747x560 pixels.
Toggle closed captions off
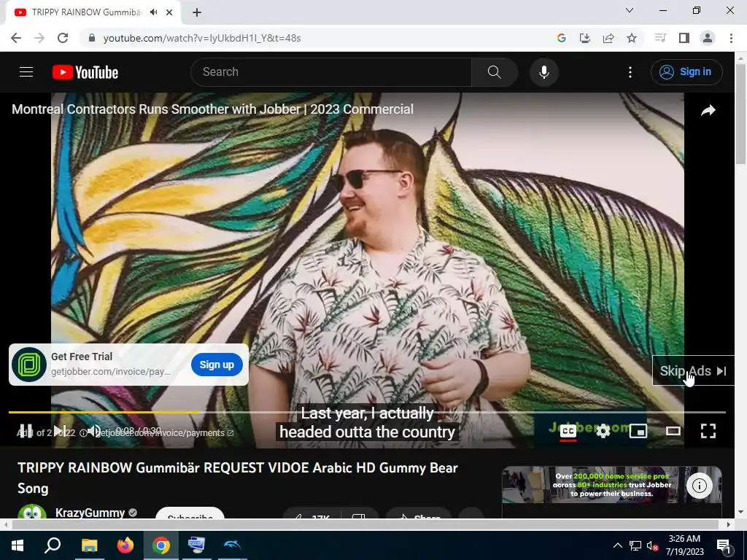click(568, 431)
